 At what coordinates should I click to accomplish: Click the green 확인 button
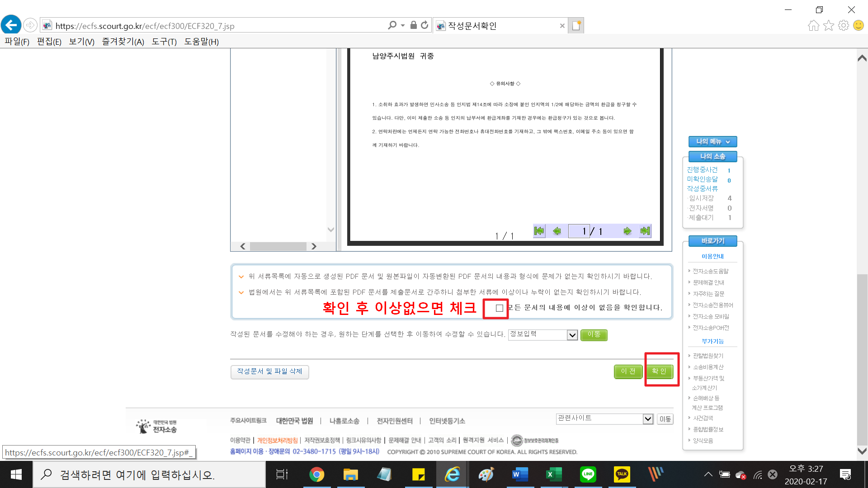click(x=659, y=371)
